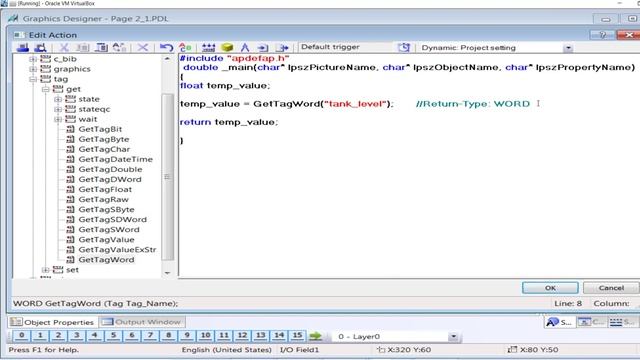Toggle layer 1 button
640x360 pixels.
[40, 336]
